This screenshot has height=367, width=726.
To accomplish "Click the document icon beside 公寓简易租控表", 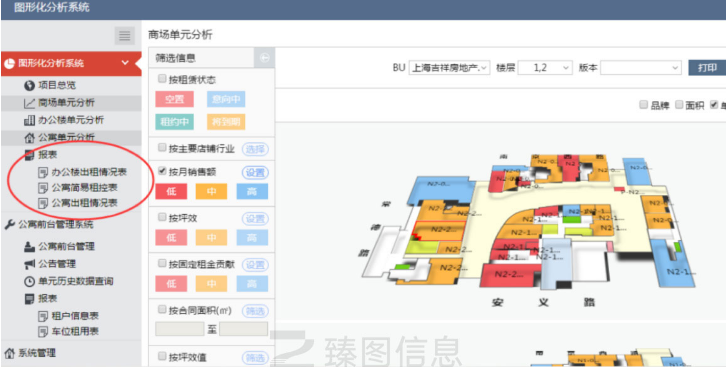I will point(43,188).
